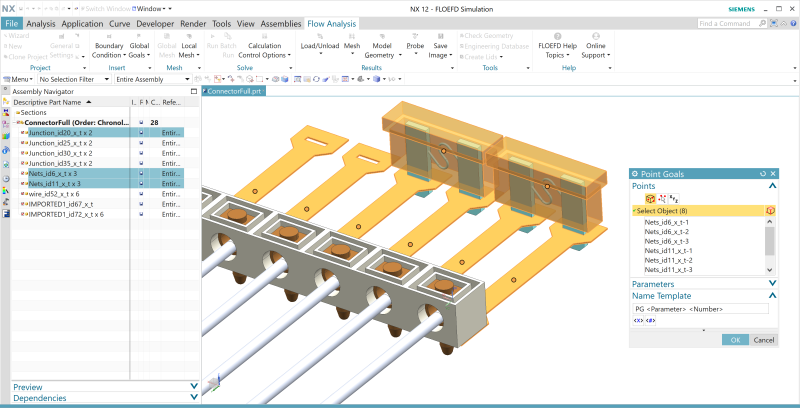Open the No Selection Filter dropdown
Viewport: 800px width, 408px height.
click(x=74, y=79)
